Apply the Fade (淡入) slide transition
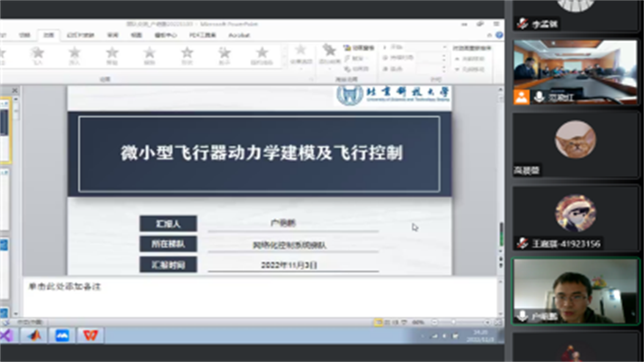 pyautogui.click(x=39, y=56)
